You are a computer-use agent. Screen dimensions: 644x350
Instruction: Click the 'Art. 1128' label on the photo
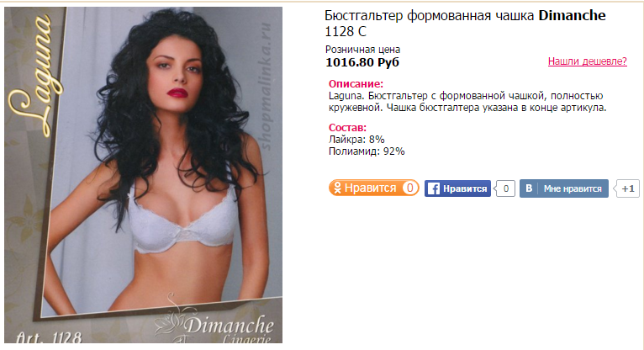click(49, 337)
